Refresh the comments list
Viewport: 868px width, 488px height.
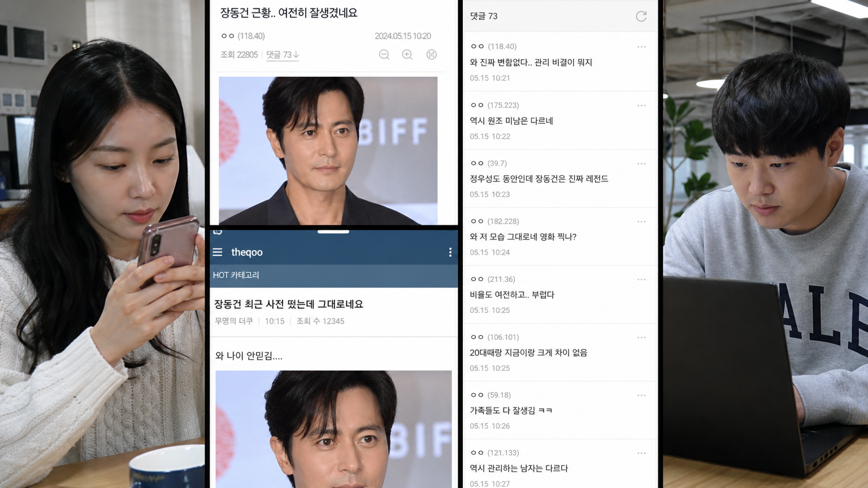[x=641, y=16]
